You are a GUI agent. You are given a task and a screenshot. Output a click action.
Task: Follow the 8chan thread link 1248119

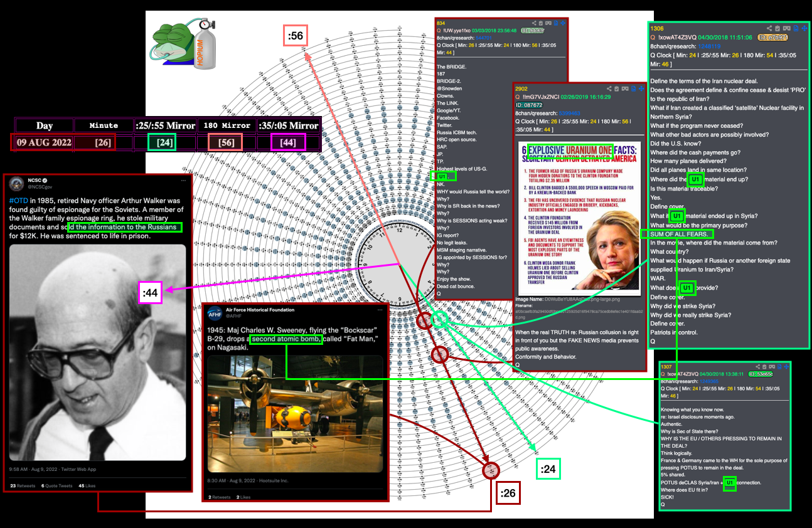709,46
